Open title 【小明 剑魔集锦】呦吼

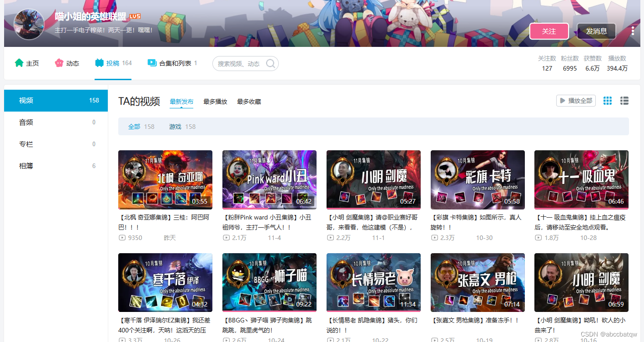click(x=581, y=325)
